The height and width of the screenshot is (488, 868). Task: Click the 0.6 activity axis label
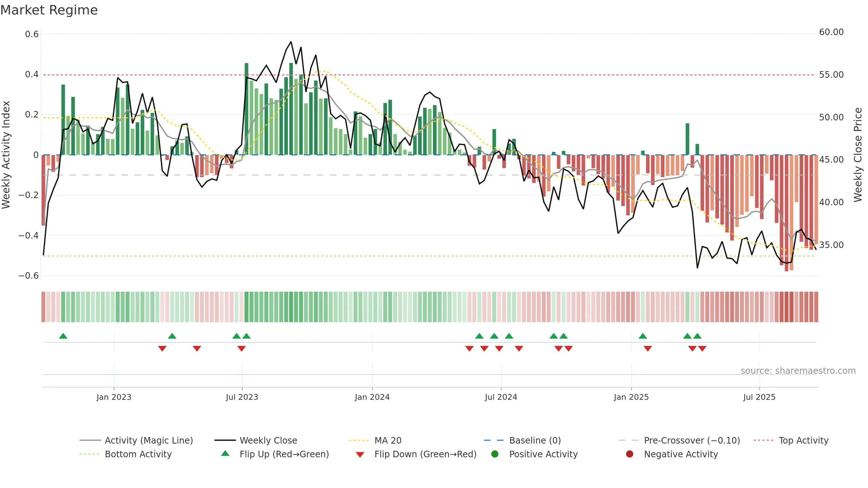(x=32, y=34)
